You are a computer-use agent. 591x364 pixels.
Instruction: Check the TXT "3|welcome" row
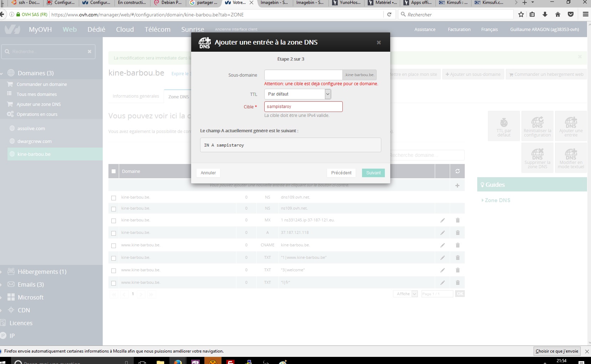tap(113, 271)
